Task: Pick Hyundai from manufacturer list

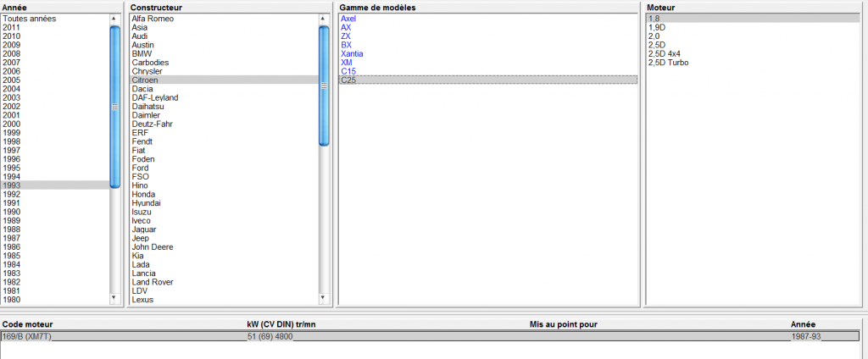Action: click(146, 203)
